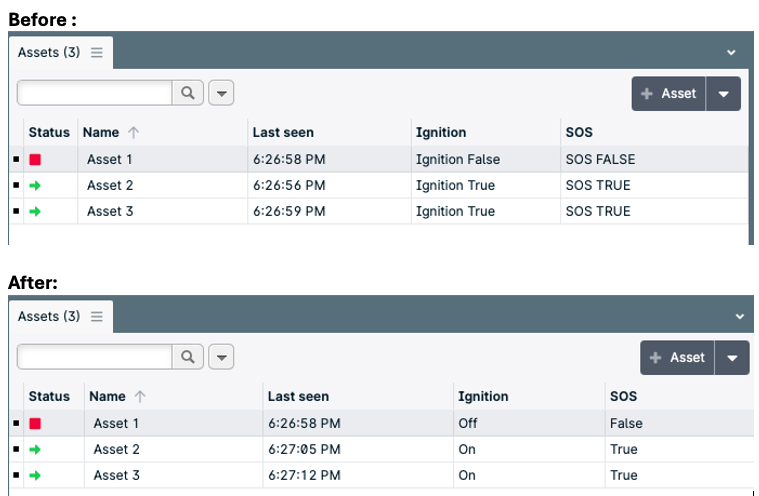Image resolution: width=759 pixels, height=496 pixels.
Task: Switch to the Assets (3) tab in the Before panel
Action: point(48,52)
